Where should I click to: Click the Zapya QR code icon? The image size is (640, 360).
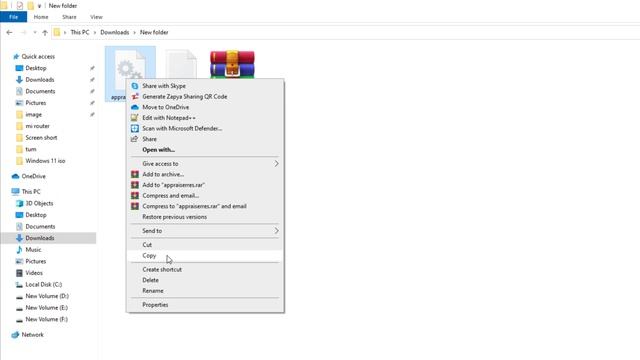click(x=135, y=97)
